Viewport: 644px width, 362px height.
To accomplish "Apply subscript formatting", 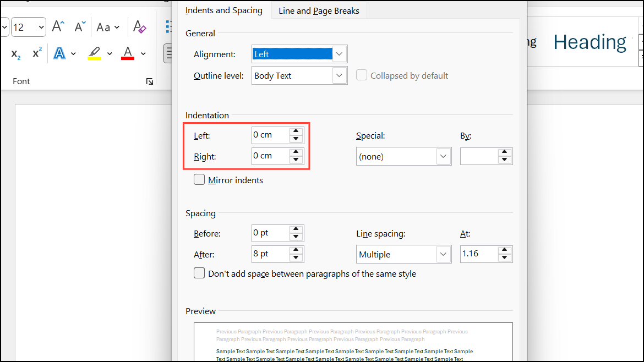I will point(15,53).
